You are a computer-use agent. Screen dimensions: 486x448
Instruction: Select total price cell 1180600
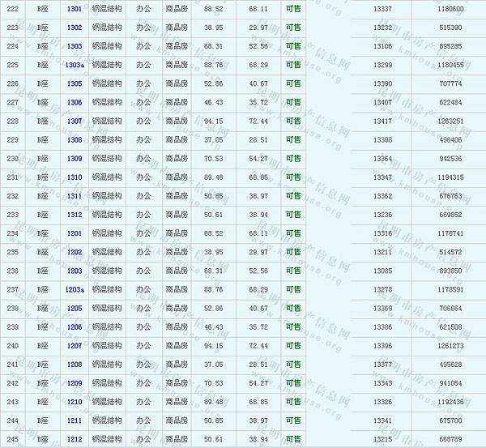pyautogui.click(x=450, y=8)
